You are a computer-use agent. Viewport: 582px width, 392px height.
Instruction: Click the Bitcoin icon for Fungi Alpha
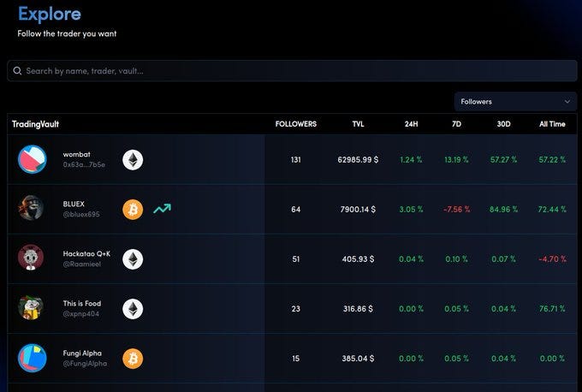(133, 358)
